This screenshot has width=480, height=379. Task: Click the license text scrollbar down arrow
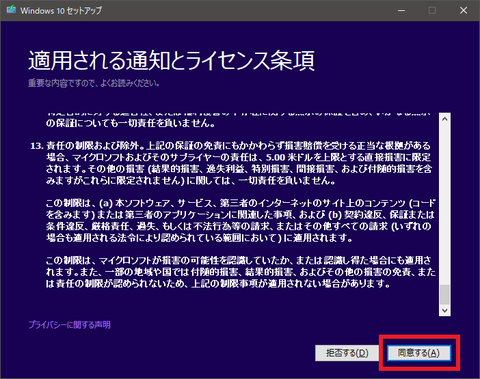point(445,310)
